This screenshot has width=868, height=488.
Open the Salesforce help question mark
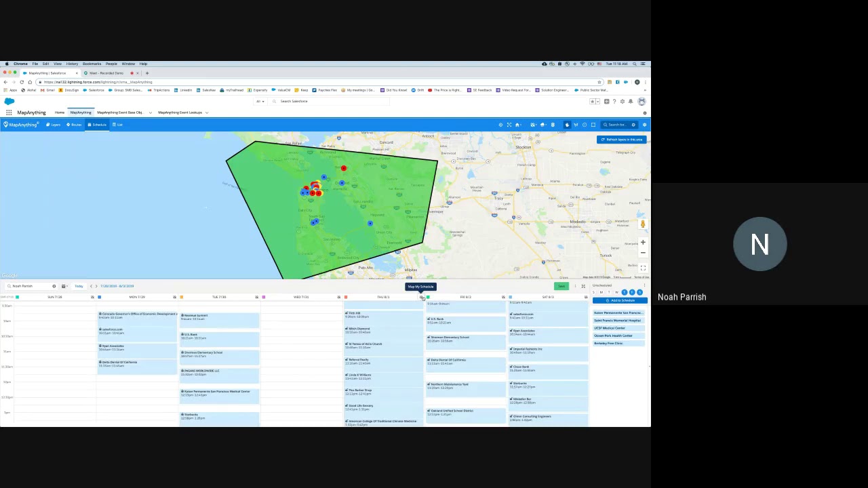[x=614, y=102]
